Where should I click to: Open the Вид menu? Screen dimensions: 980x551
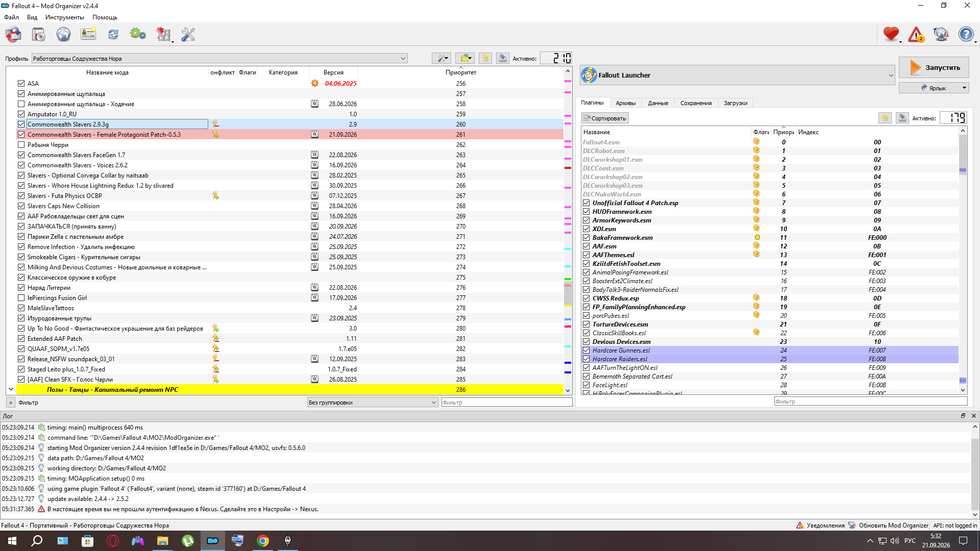click(x=32, y=17)
